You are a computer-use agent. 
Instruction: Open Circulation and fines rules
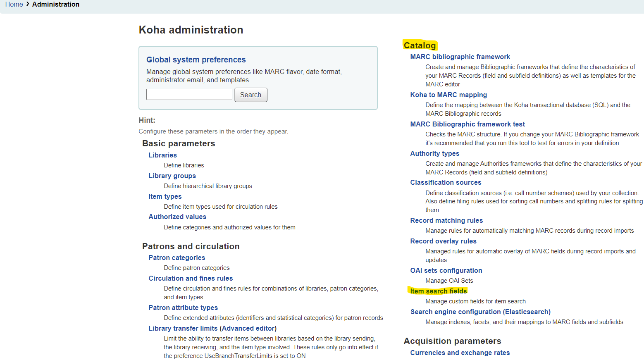(191, 278)
